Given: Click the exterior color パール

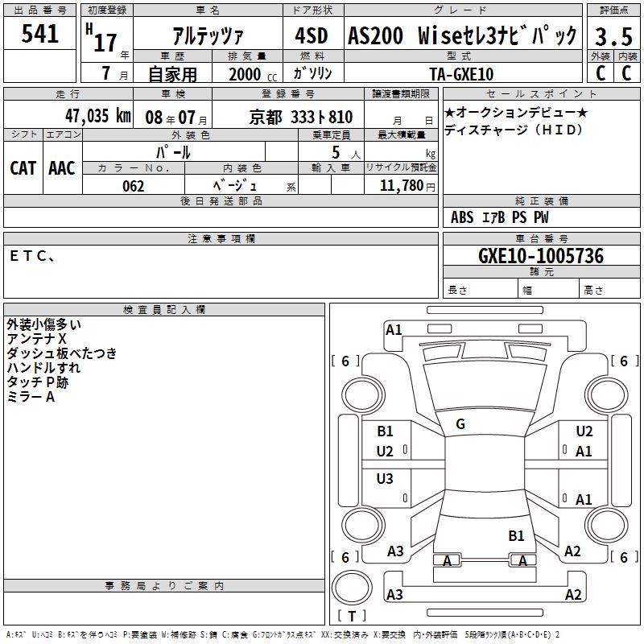Looking at the screenshot, I should point(173,153).
